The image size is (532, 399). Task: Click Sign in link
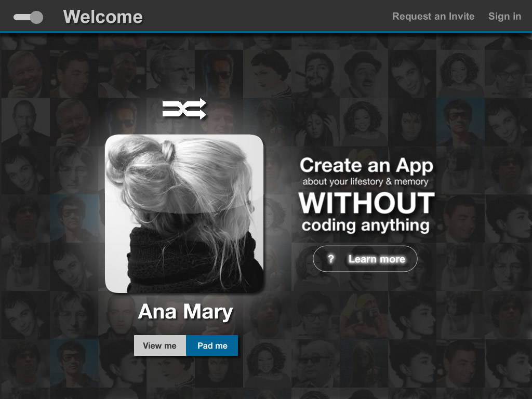(504, 16)
